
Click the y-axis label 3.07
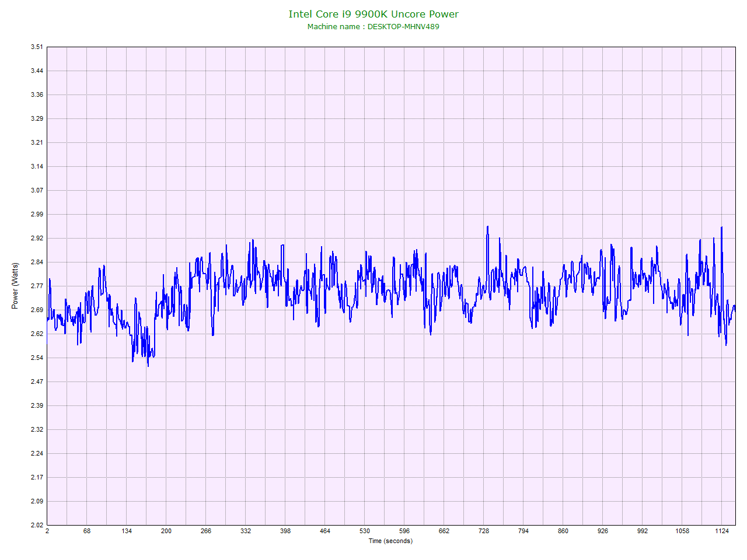(37, 191)
